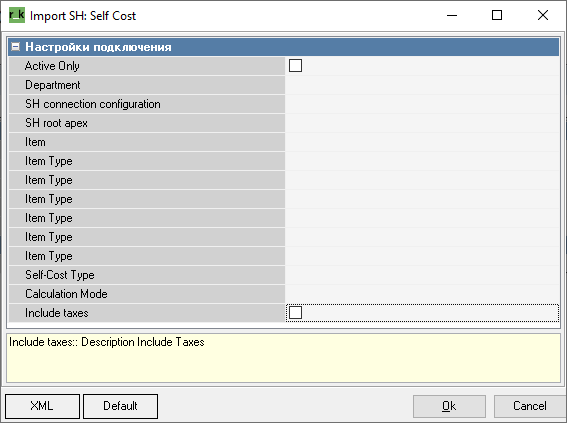
Task: Open the SH connection configuration value field
Action: (422, 104)
